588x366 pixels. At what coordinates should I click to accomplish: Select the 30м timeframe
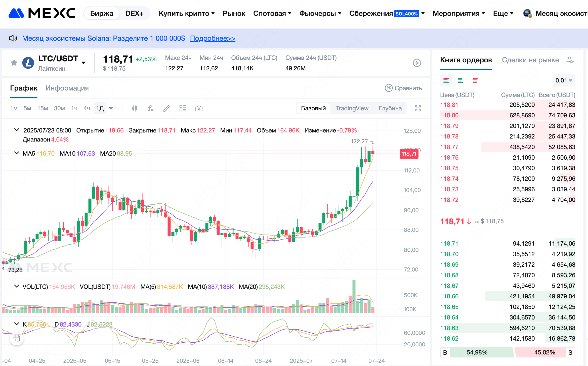point(59,108)
